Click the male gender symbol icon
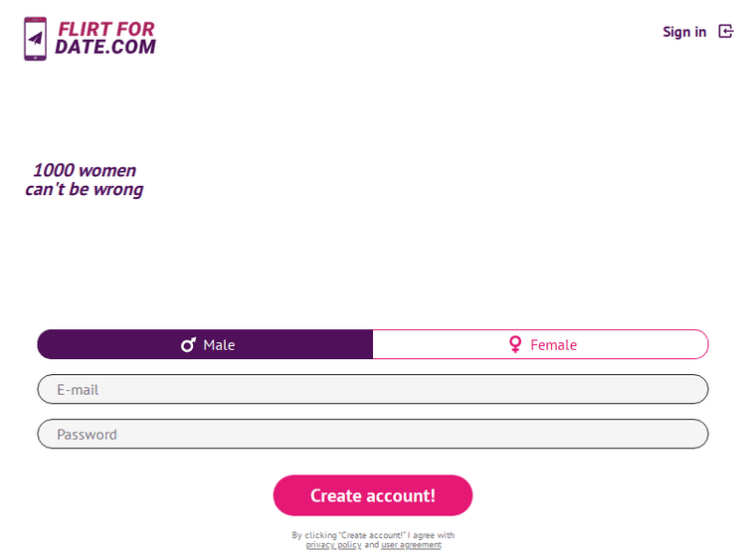Image resolution: width=746 pixels, height=560 pixels. (188, 345)
